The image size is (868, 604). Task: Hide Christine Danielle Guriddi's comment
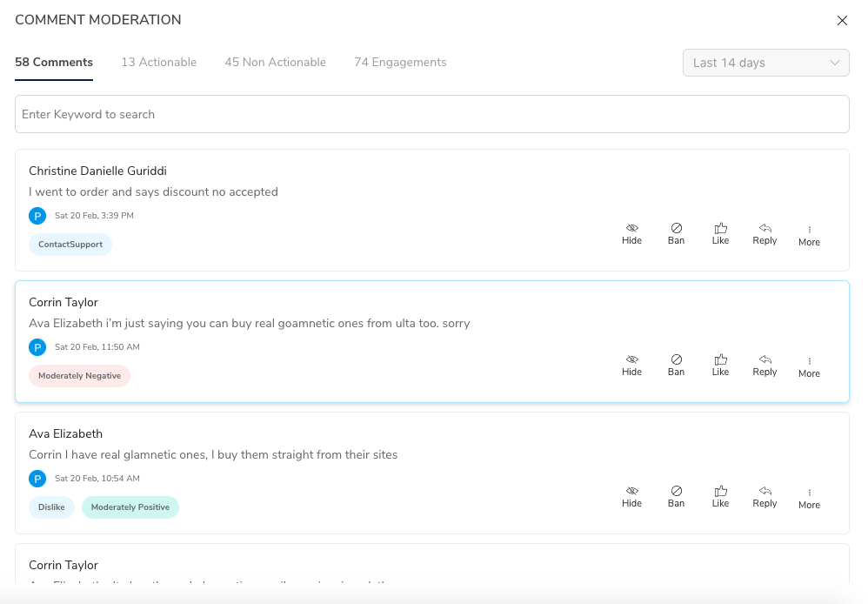[631, 234]
